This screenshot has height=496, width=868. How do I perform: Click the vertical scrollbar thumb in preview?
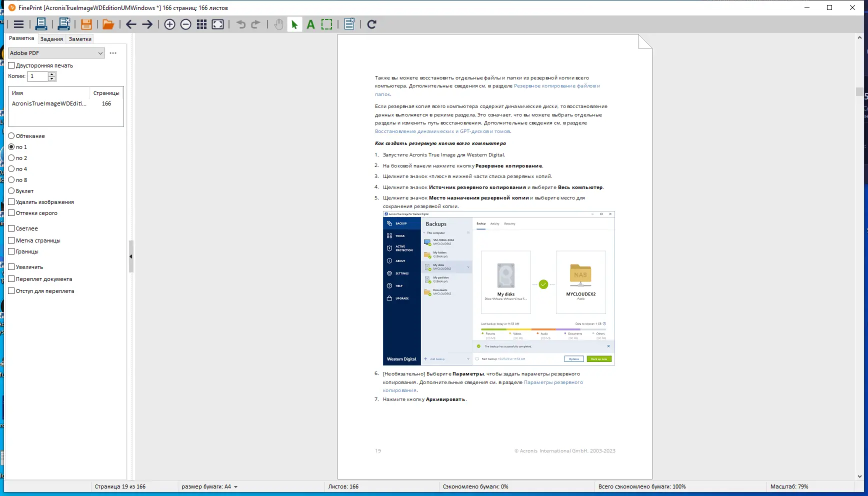[x=859, y=91]
